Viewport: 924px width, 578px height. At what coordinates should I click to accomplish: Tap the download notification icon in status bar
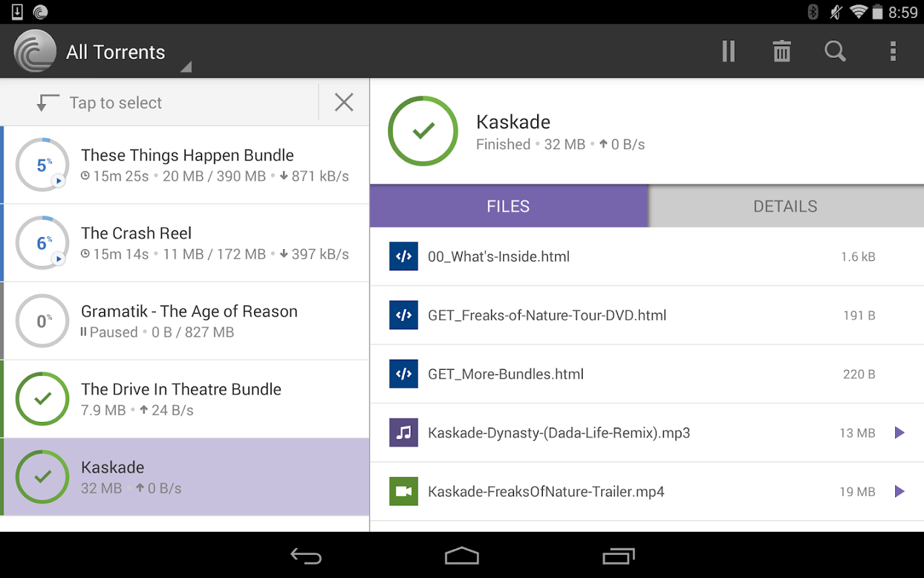[17, 12]
